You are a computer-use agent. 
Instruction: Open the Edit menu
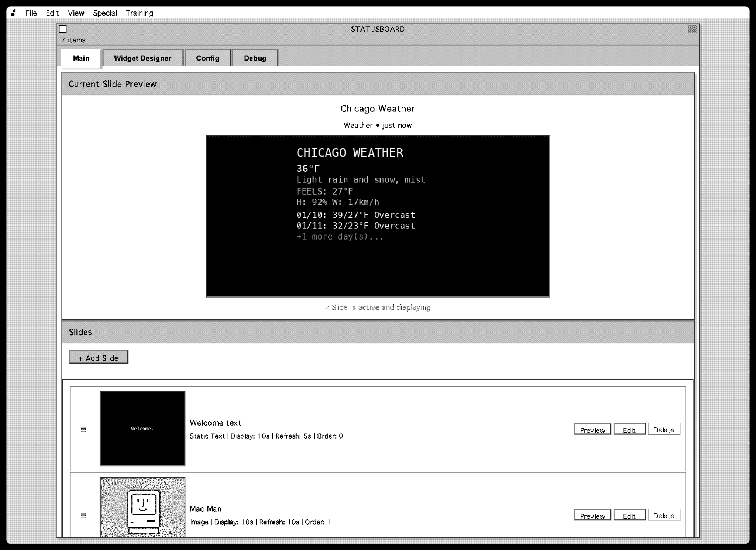pos(52,13)
